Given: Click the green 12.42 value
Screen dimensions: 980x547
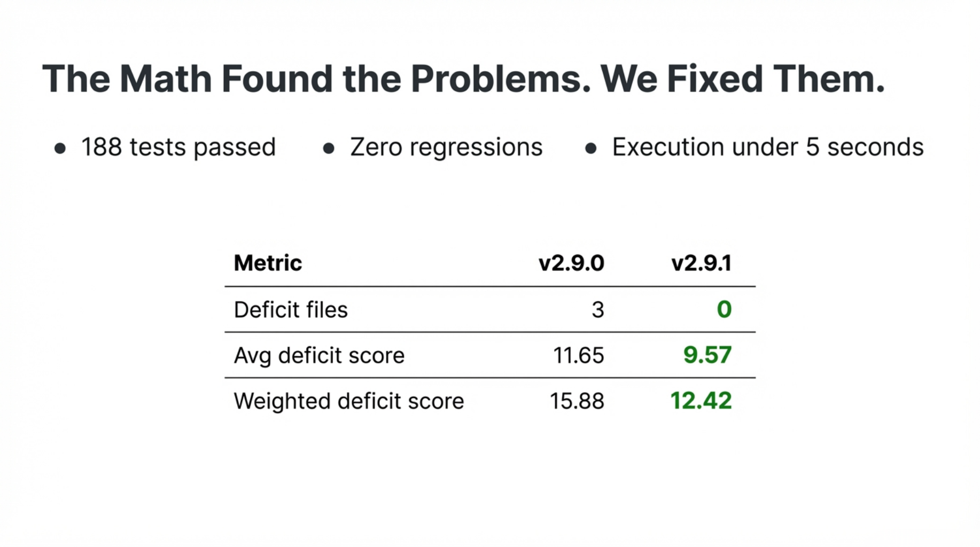Looking at the screenshot, I should pyautogui.click(x=701, y=401).
